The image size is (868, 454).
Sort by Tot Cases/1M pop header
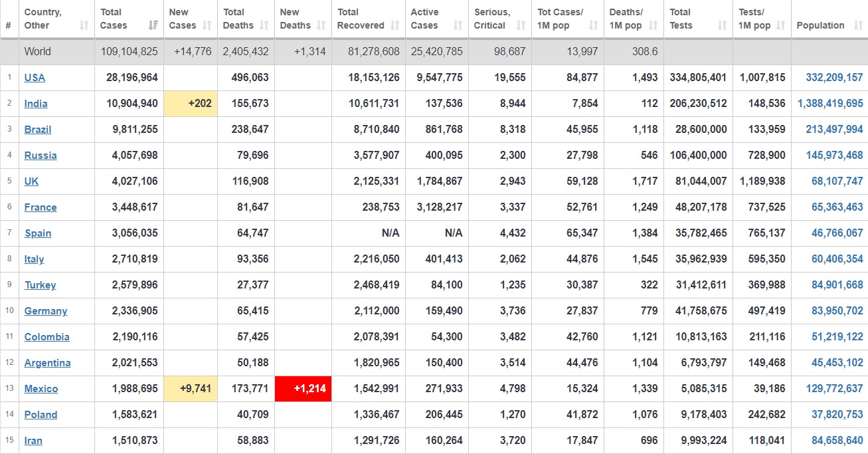[x=560, y=19]
